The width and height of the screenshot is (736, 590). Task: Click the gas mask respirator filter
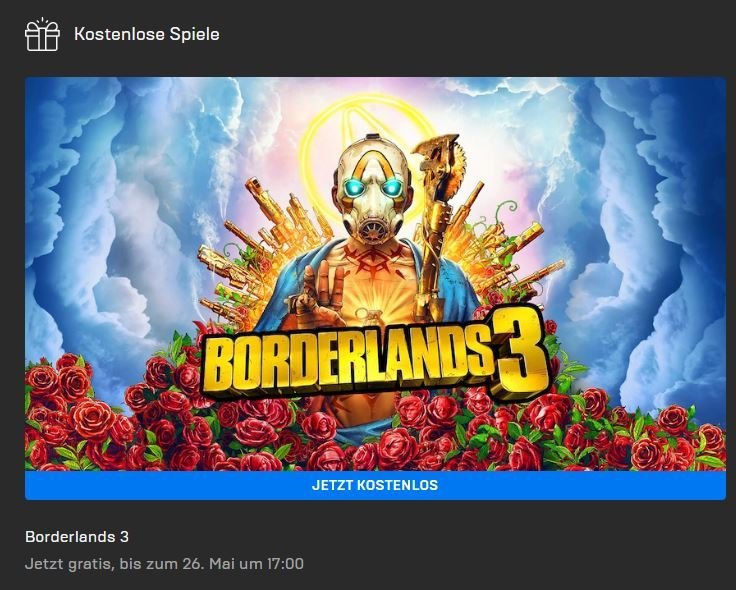[373, 230]
